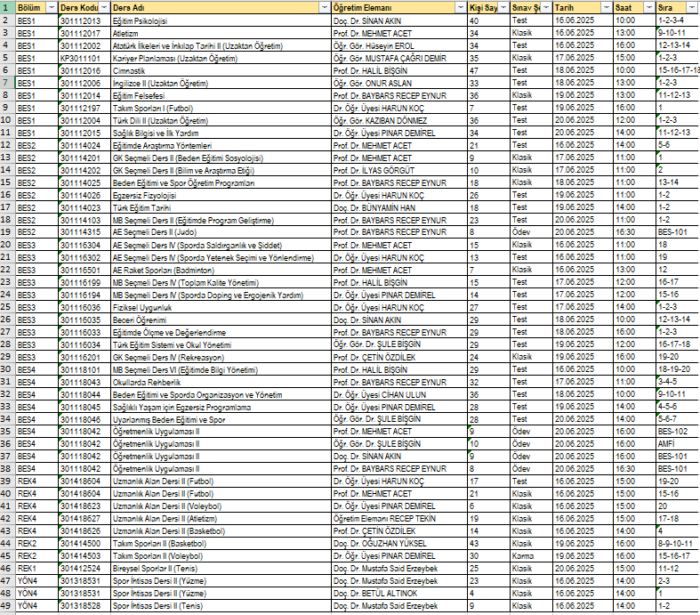Select instructor cell "Doç. Dr. BETÜL ALTINOK"
Image resolution: width=700 pixels, height=615 pixels.
(399, 593)
